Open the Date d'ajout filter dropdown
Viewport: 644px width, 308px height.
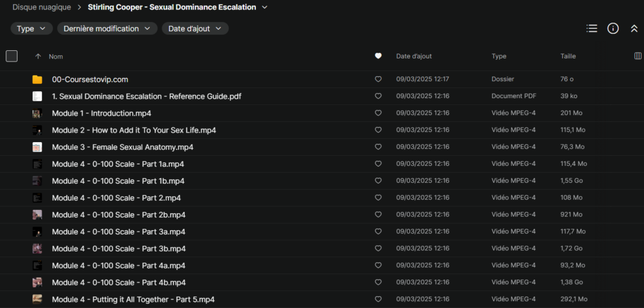click(195, 29)
